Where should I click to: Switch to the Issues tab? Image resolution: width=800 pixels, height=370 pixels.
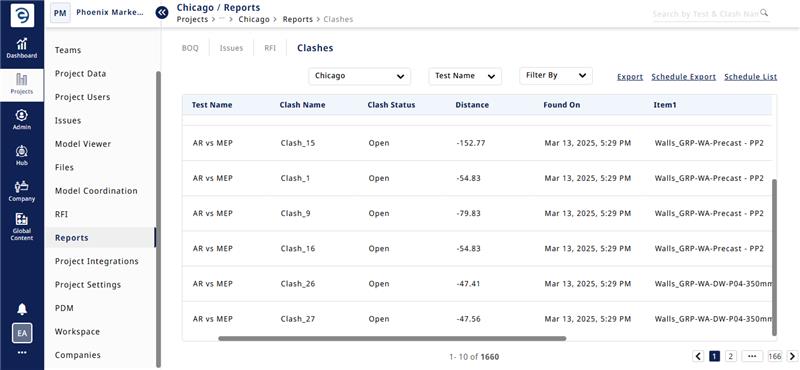point(231,48)
